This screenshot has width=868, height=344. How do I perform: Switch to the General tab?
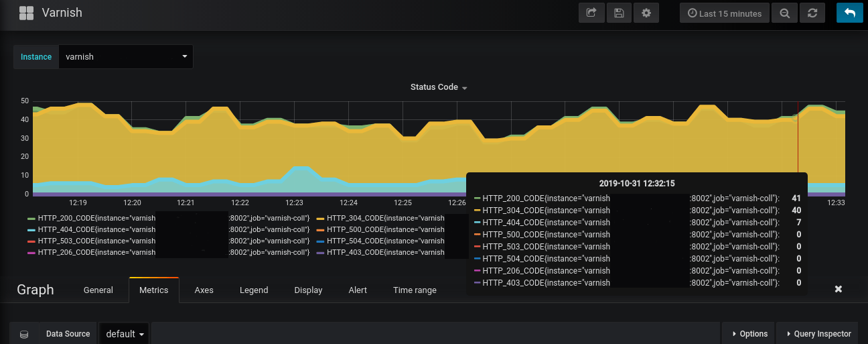coord(98,290)
